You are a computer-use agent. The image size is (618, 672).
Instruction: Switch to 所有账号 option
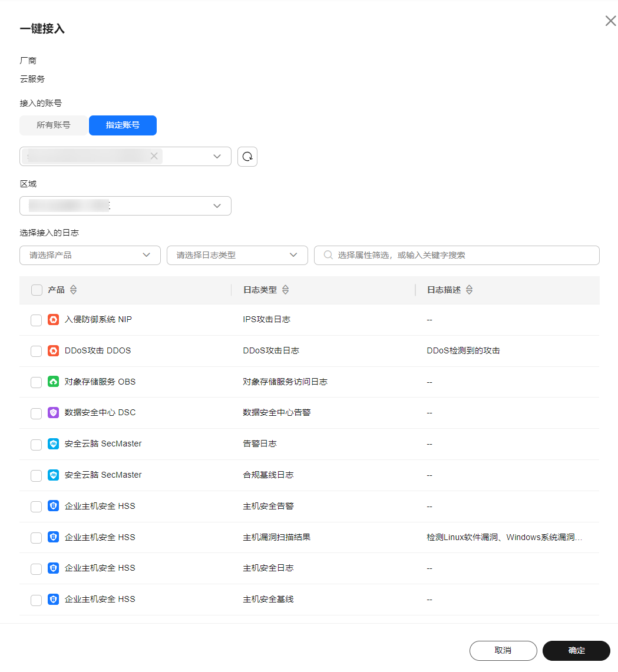(x=54, y=125)
